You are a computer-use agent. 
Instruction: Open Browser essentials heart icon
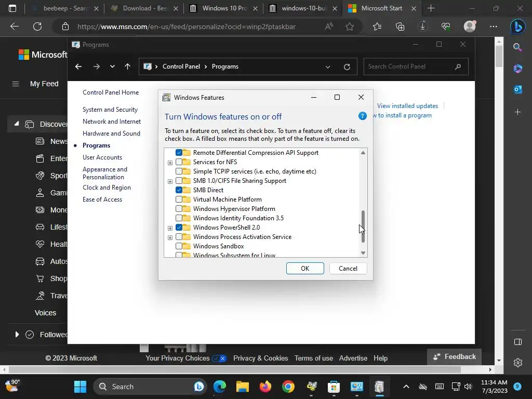[x=446, y=26]
